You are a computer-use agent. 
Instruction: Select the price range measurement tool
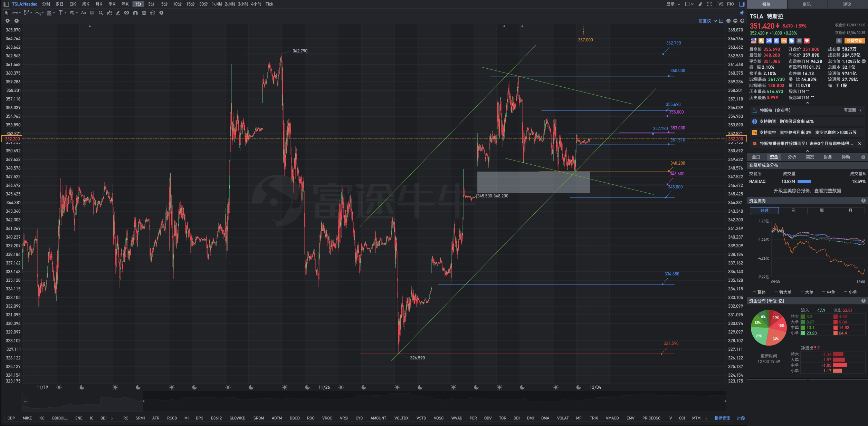[60, 13]
